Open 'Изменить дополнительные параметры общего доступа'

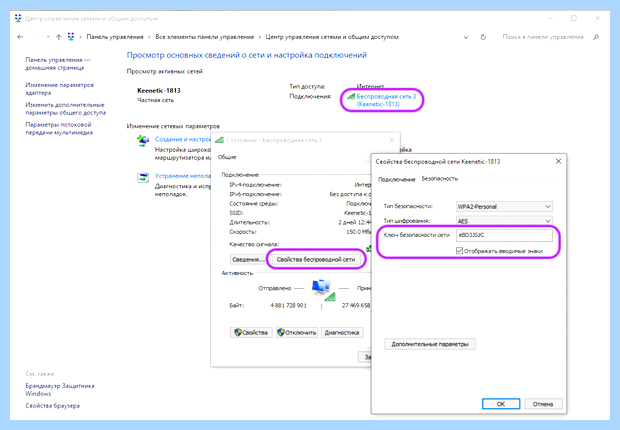[66, 109]
